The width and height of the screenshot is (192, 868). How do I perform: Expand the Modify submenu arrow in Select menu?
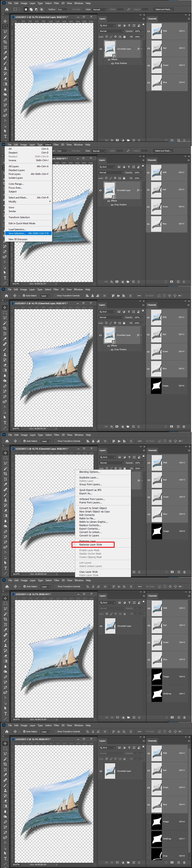[x=50, y=201]
